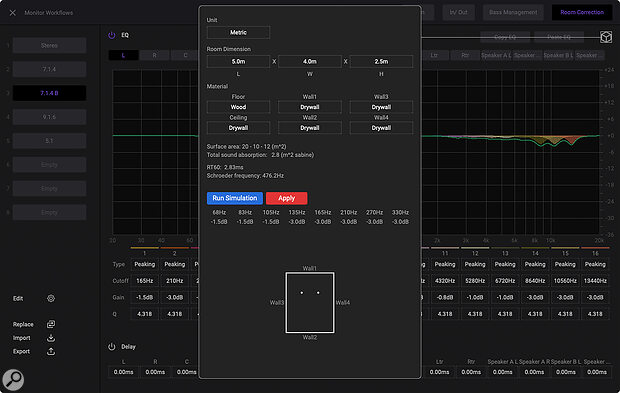Switch to the Bass Management tab

coord(513,12)
